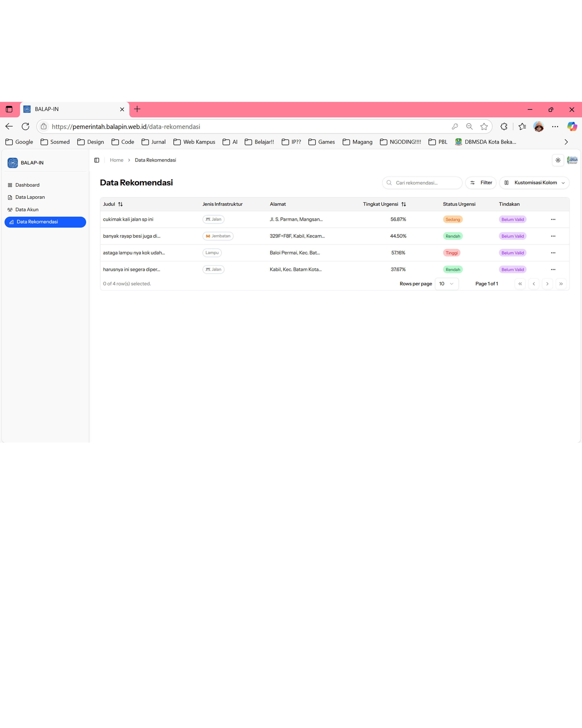
Task: Click address 'Jl. S. Parman, Mangsan...'
Action: pyautogui.click(x=296, y=219)
